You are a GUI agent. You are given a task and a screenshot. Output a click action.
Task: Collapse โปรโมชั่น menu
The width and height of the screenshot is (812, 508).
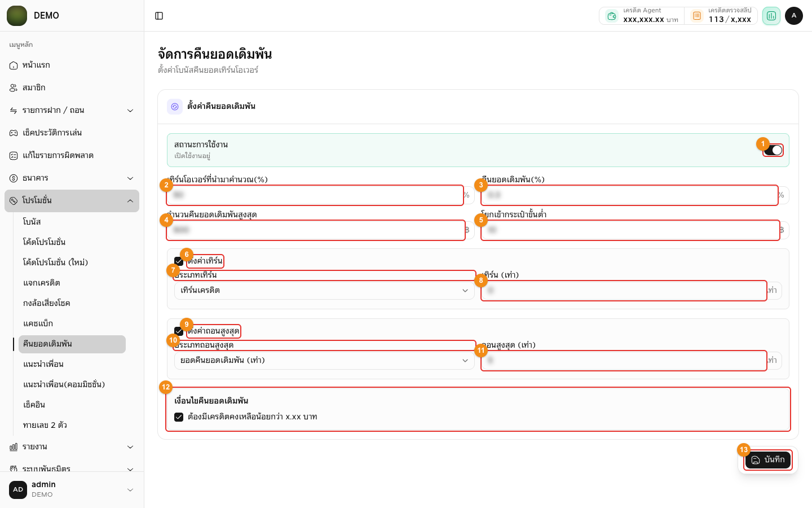[x=72, y=201]
